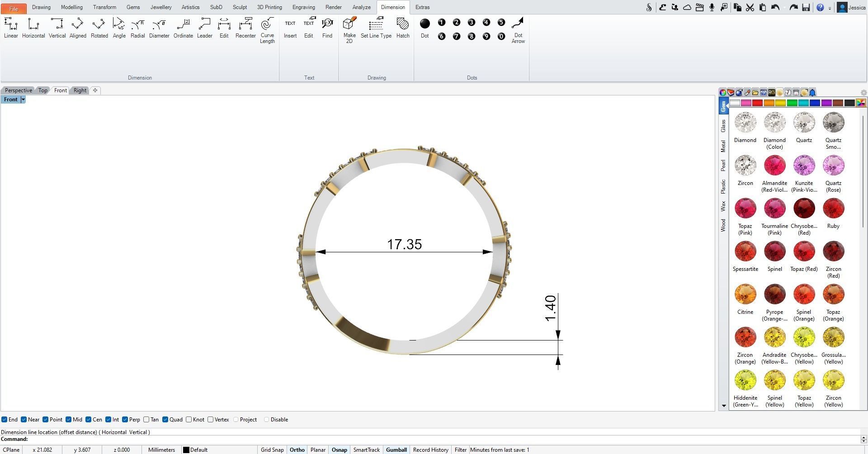Image resolution: width=868 pixels, height=454 pixels.
Task: Insert a new text object
Action: (290, 28)
